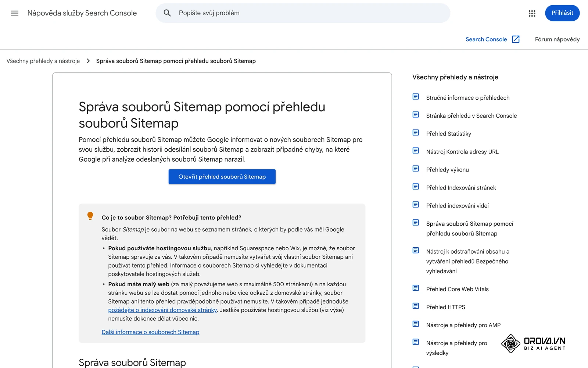Open Otevřít přehled souborů Sitemap button
The height and width of the screenshot is (368, 588).
click(222, 177)
